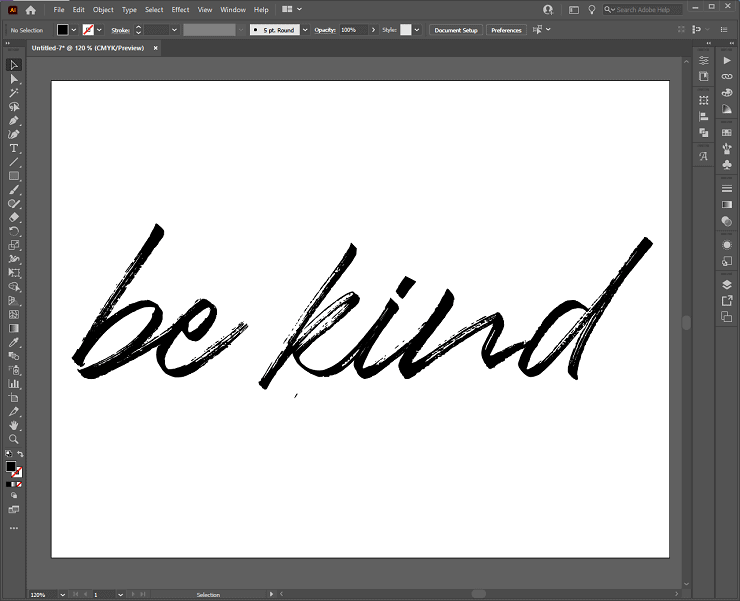The image size is (740, 601).
Task: Select the Eyedropper tool
Action: pyautogui.click(x=14, y=342)
